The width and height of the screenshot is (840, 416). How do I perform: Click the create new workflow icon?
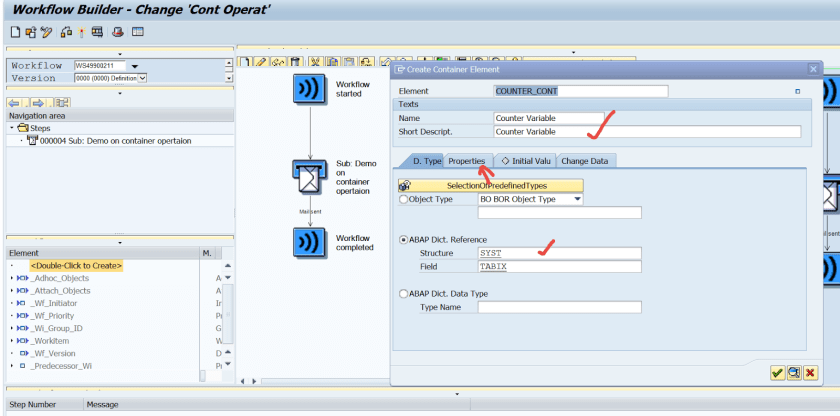pyautogui.click(x=15, y=32)
